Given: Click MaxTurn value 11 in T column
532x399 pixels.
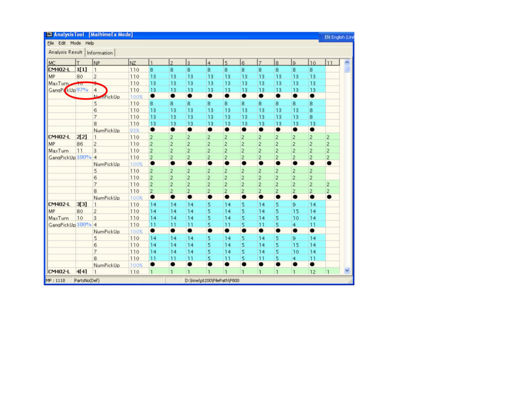Looking at the screenshot, I should coord(80,150).
